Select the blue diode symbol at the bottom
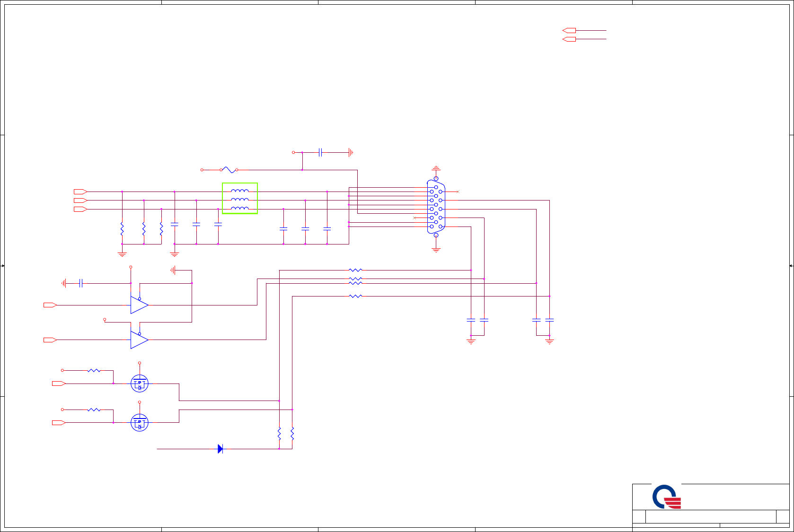794x532 pixels. click(x=220, y=449)
